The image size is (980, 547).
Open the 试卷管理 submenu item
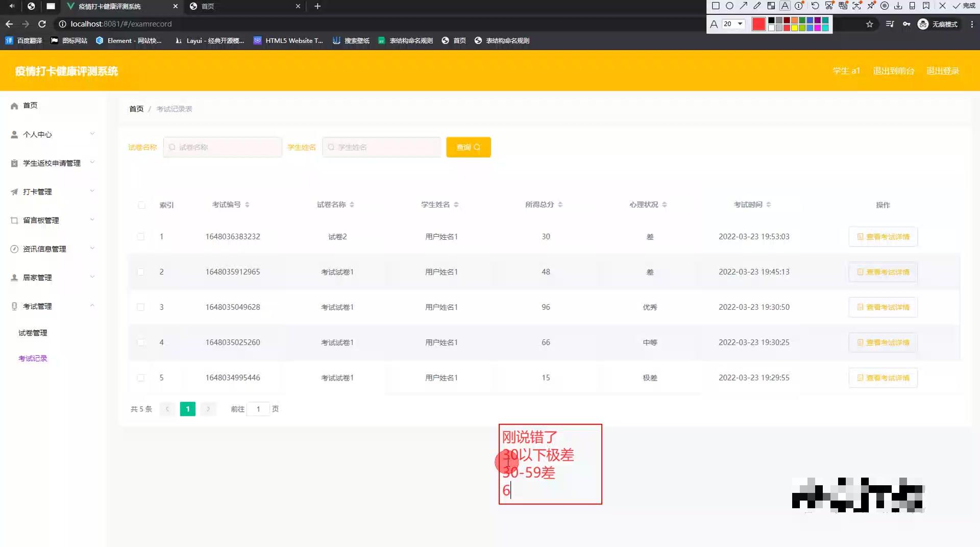33,333
